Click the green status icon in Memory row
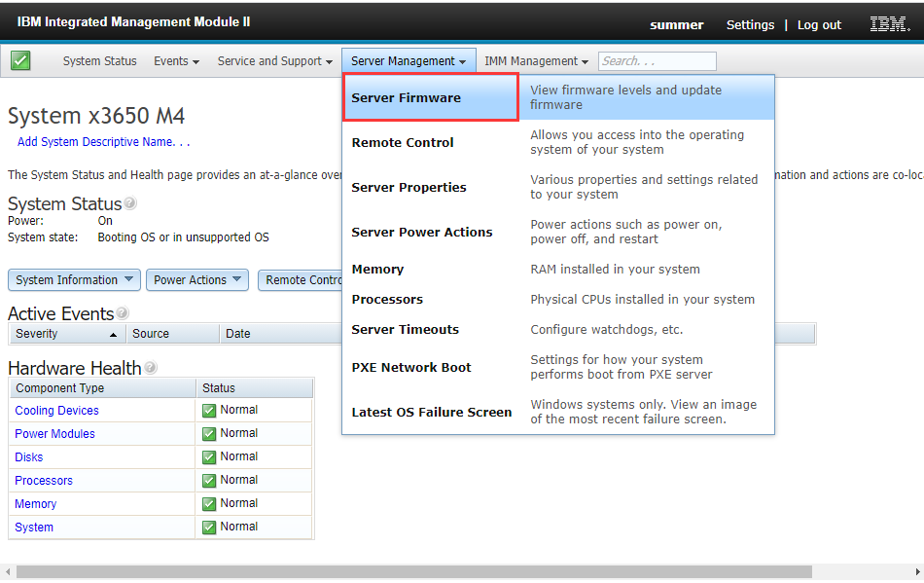Screen dimensions: 924x583 click(209, 504)
